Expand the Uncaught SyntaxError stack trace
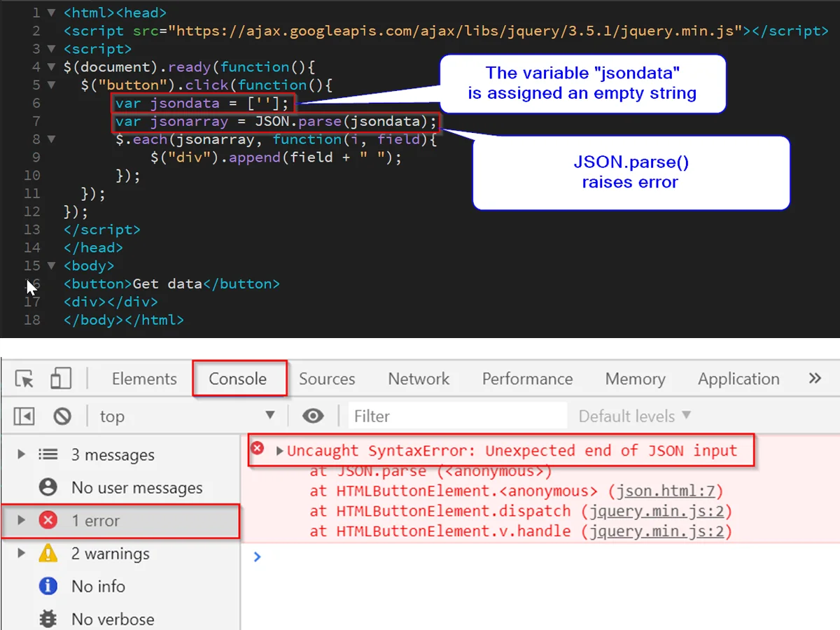The width and height of the screenshot is (840, 630). pos(280,451)
